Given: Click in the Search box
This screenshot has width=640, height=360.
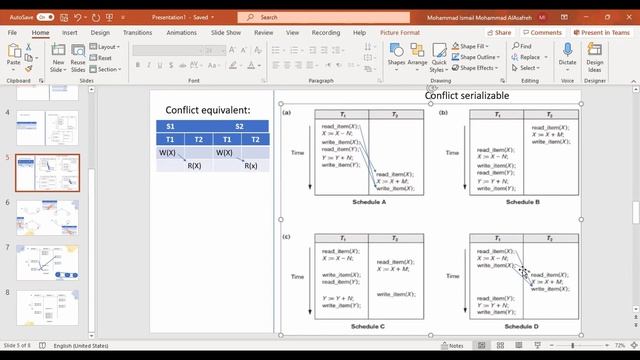Looking at the screenshot, I should 324,17.
